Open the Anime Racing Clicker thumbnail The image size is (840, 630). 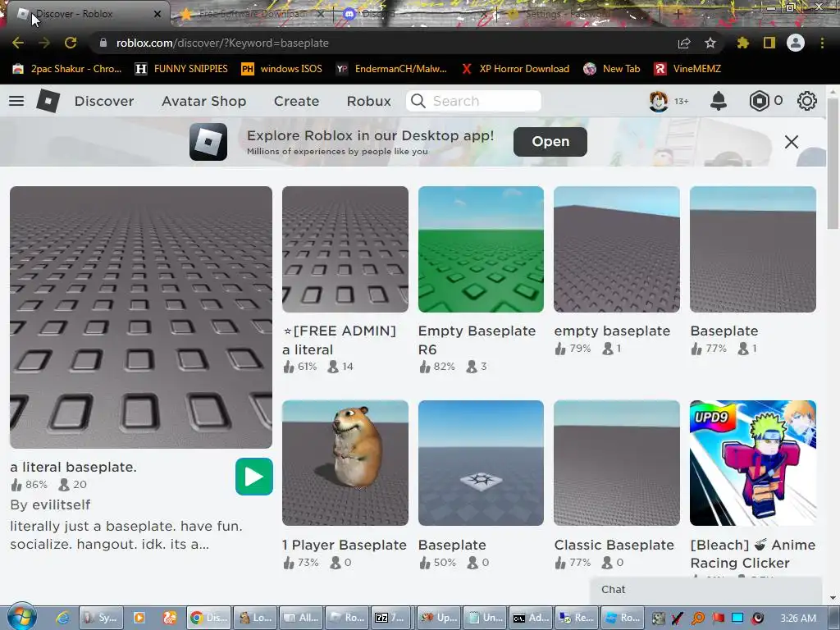(x=753, y=463)
